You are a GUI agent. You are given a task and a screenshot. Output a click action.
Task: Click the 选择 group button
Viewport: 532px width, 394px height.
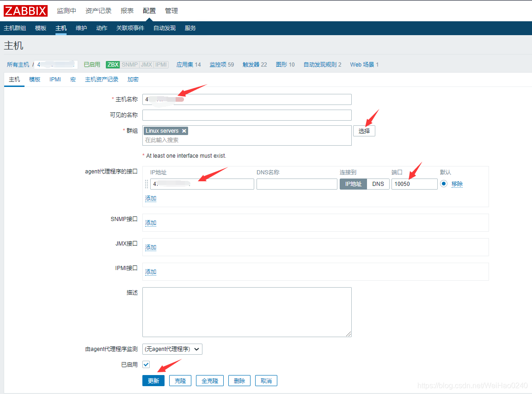(364, 131)
